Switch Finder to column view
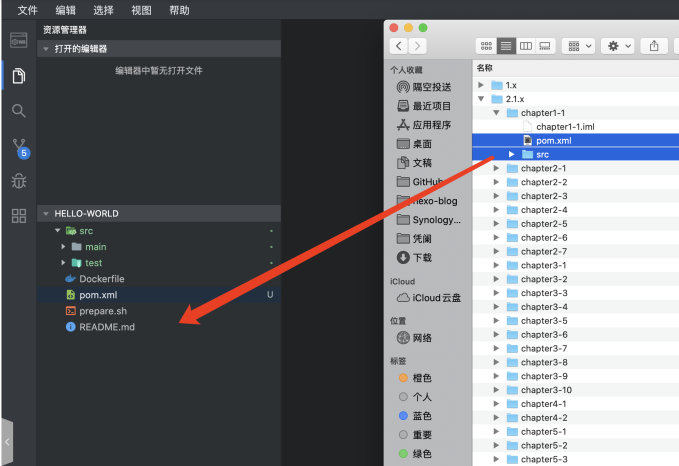 (x=526, y=46)
